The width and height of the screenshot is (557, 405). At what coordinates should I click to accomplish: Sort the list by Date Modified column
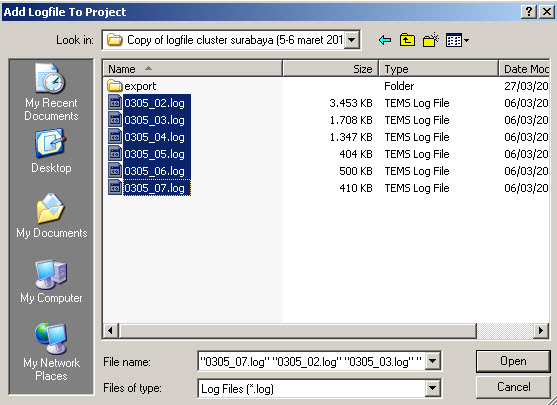point(524,69)
